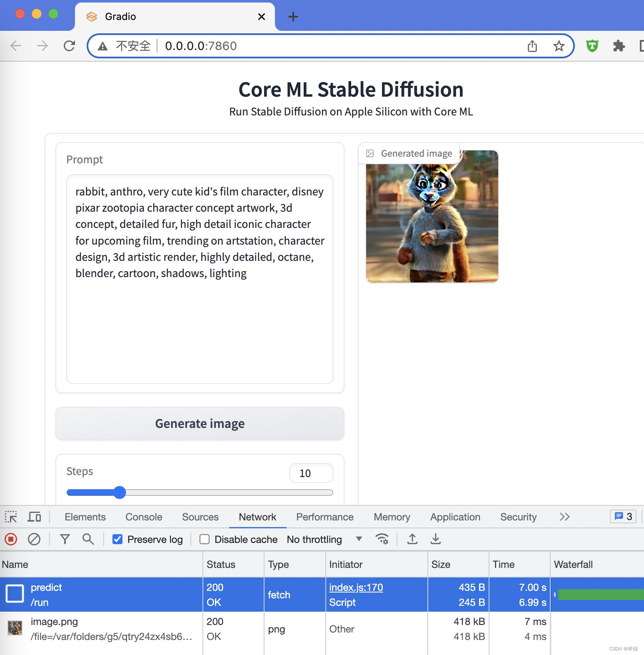
Task: Search network requests with magnifier icon
Action: 88,539
